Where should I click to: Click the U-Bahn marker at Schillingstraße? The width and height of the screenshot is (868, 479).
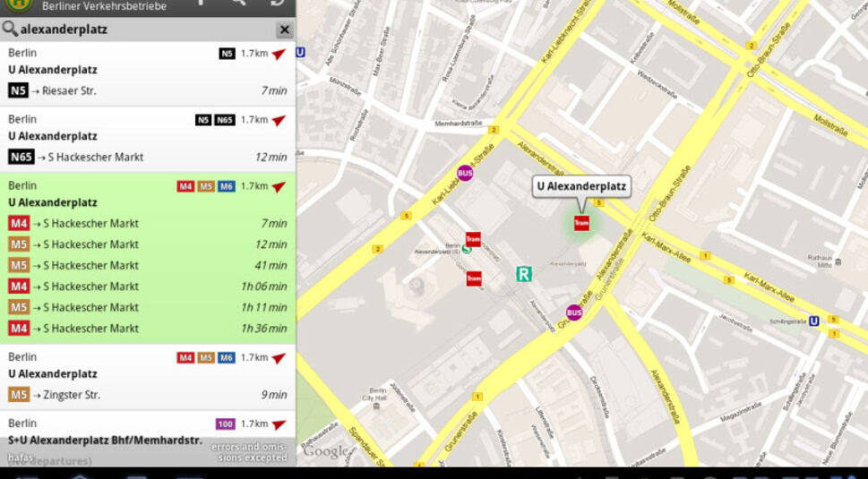pos(813,321)
